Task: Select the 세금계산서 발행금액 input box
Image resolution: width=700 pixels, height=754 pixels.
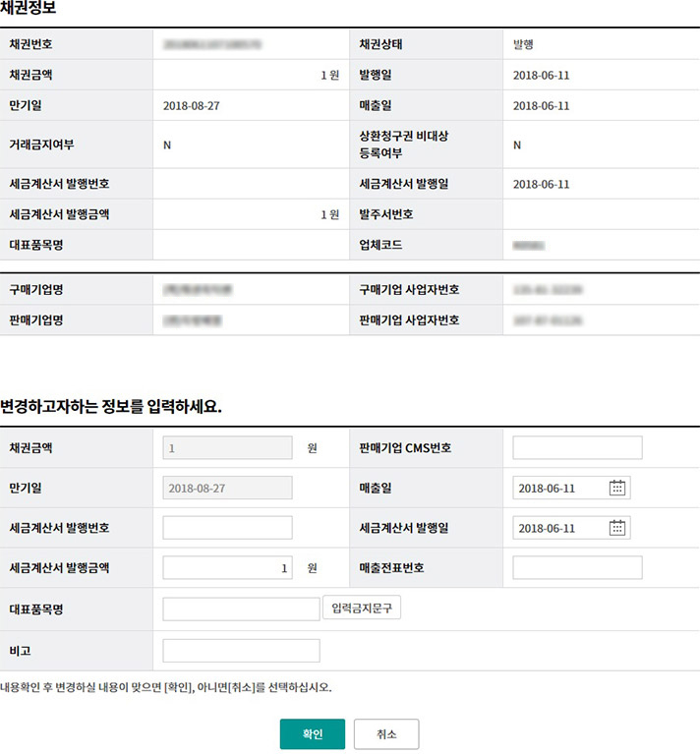Action: pos(227,568)
